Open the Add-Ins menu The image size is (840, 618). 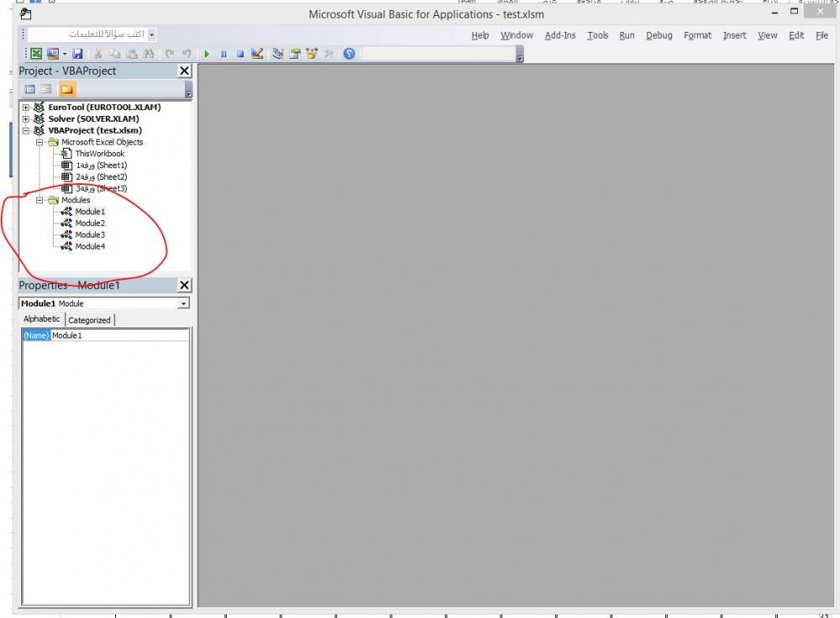tap(560, 35)
